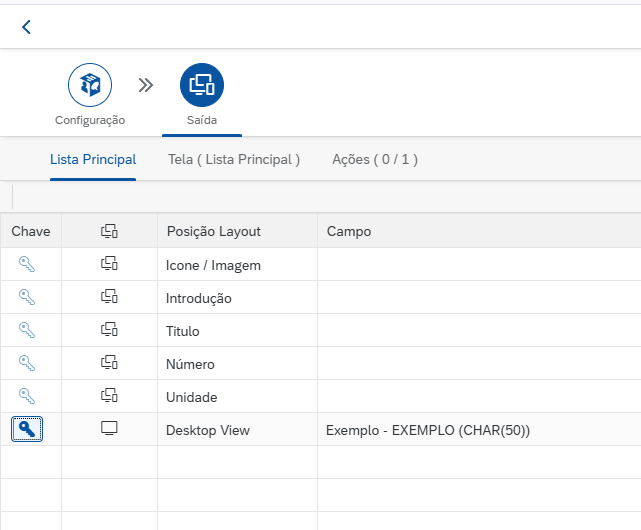This screenshot has width=641, height=530.
Task: Click the devices icon in the Unidade row
Action: (109, 395)
